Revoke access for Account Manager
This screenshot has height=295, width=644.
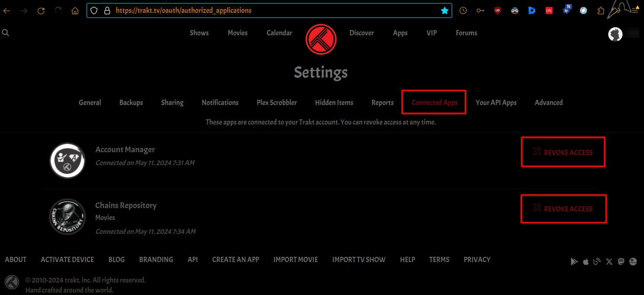tap(563, 152)
